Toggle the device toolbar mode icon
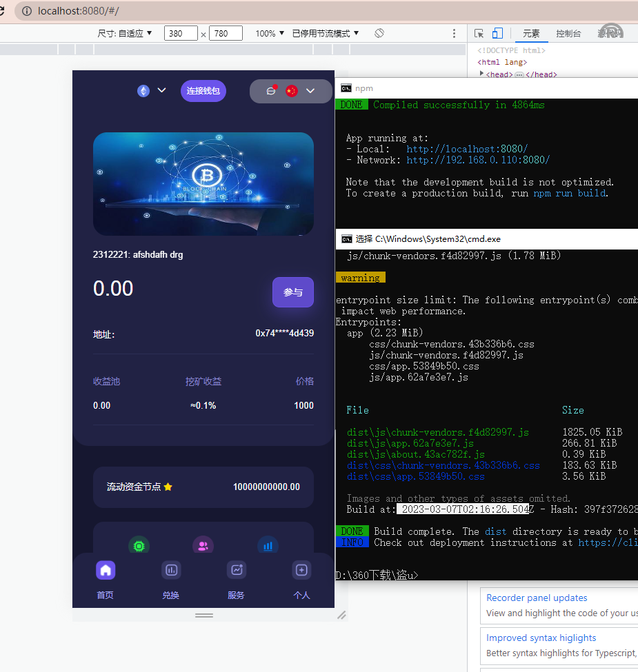This screenshot has width=638, height=672. pos(497,33)
